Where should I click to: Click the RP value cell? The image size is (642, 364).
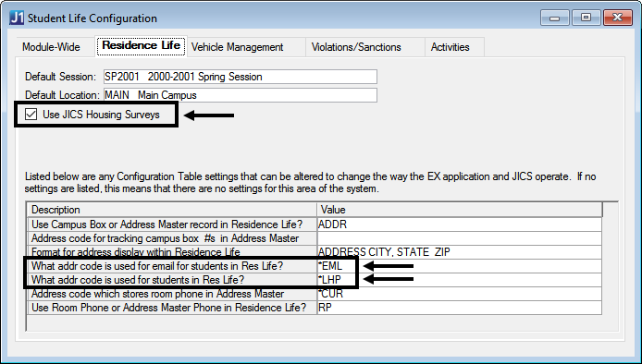(460, 308)
